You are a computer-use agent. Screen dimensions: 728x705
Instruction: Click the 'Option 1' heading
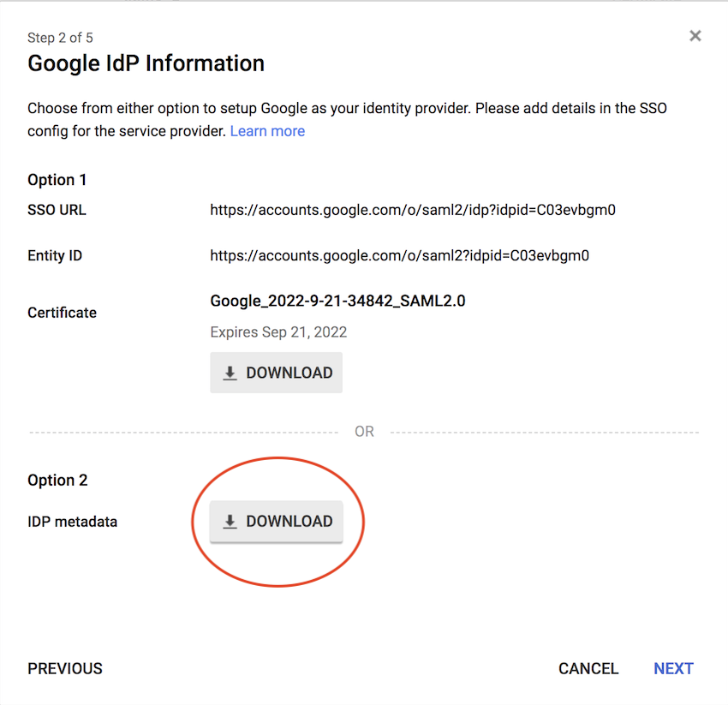pos(57,180)
